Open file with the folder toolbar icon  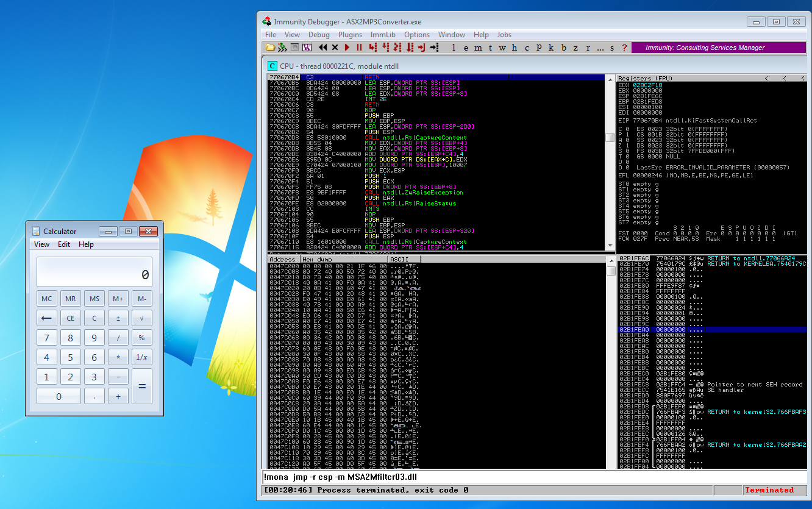click(x=270, y=47)
